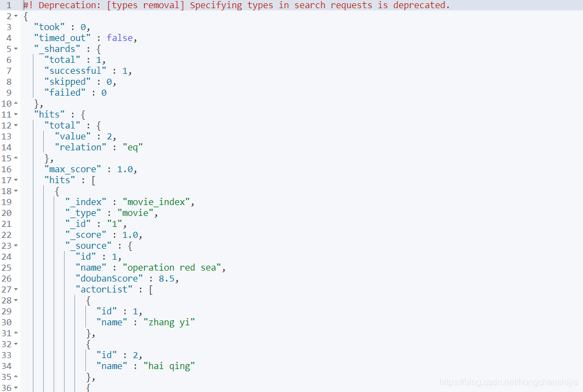Collapse the first actor object on line 28
This screenshot has height=392, width=583.
click(16, 300)
